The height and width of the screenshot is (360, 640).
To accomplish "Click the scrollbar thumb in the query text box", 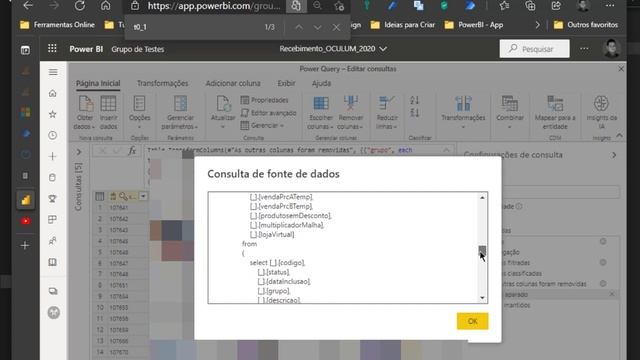I will click(482, 250).
